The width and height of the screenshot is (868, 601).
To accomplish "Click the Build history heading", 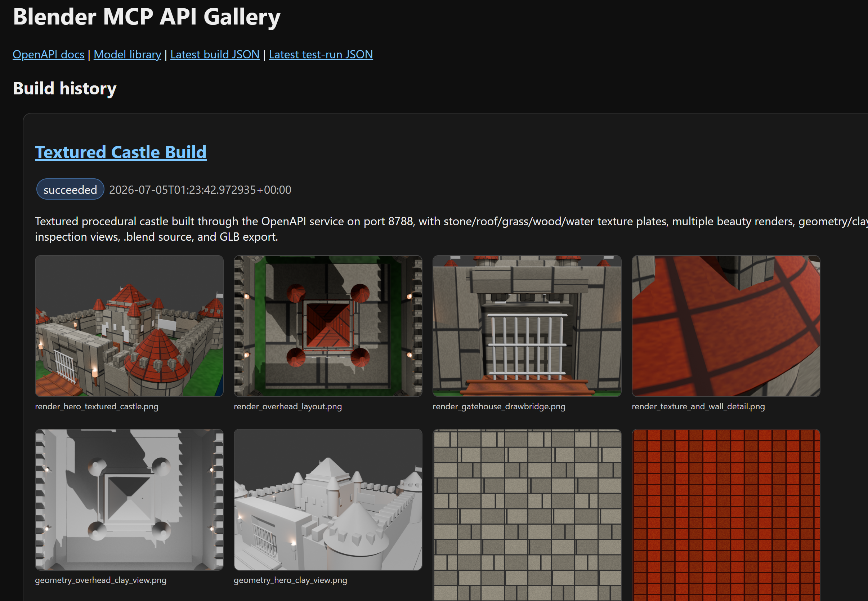I will (65, 89).
